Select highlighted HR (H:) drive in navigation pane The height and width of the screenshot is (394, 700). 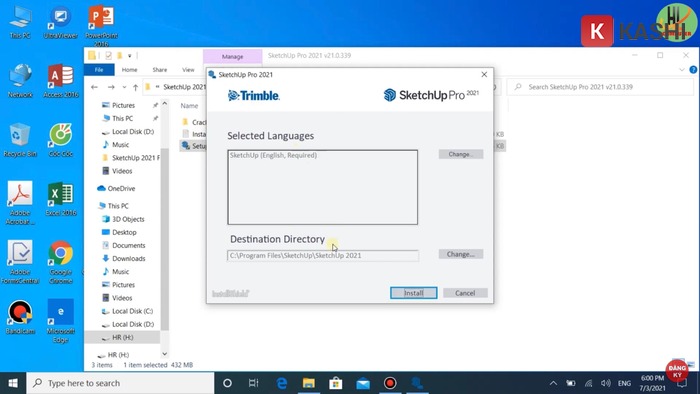pyautogui.click(x=121, y=337)
